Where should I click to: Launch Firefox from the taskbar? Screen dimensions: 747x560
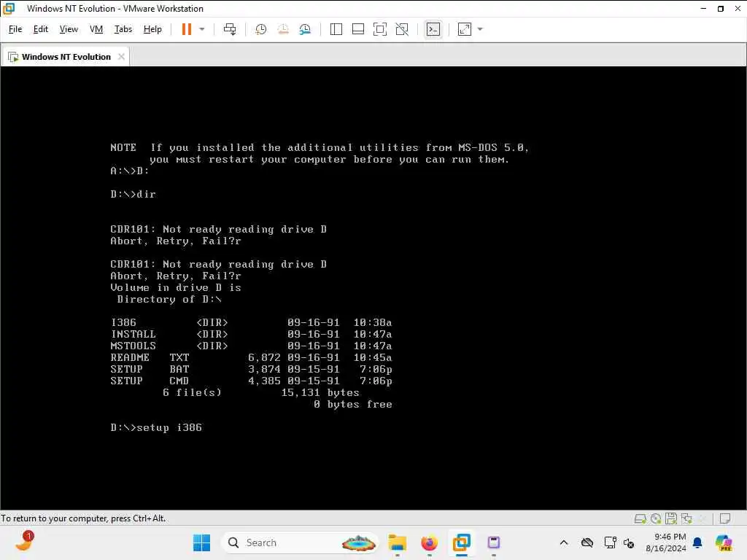429,542
